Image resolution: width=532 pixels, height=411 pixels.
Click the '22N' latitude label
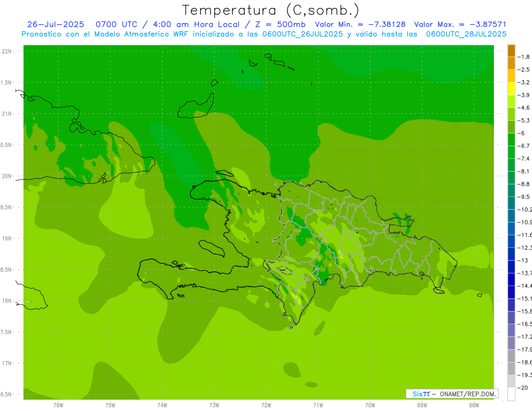(7, 51)
